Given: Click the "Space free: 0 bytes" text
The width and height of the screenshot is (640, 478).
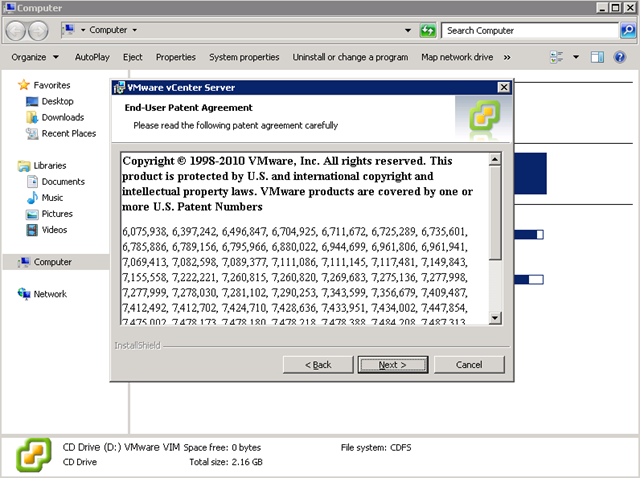Looking at the screenshot, I should point(222,448).
